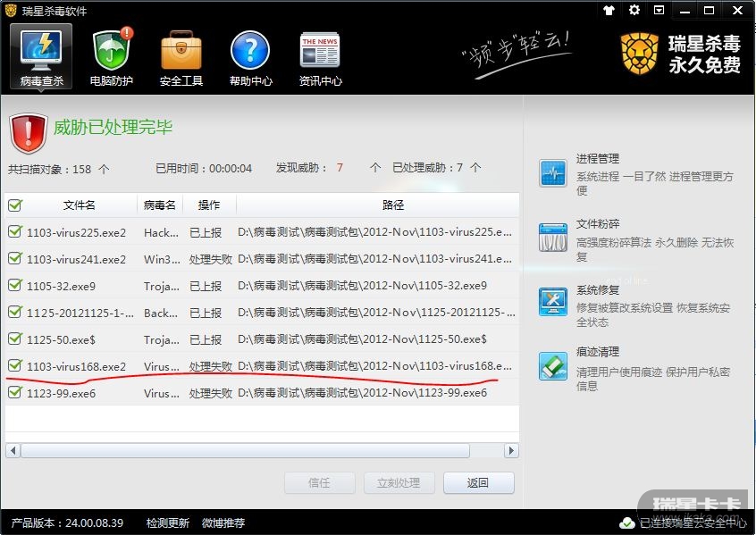Screen dimensions: 756x535
Task: Open 文件粉碎 file shredder icon
Action: [553, 238]
